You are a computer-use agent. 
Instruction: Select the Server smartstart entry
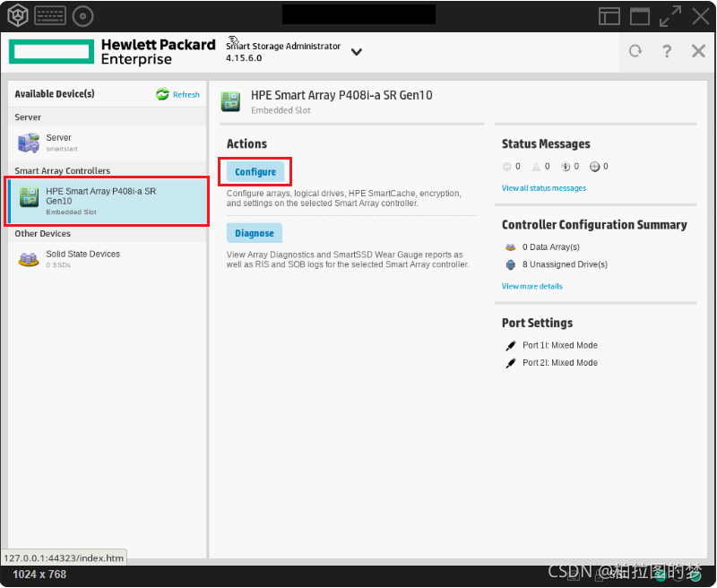107,143
